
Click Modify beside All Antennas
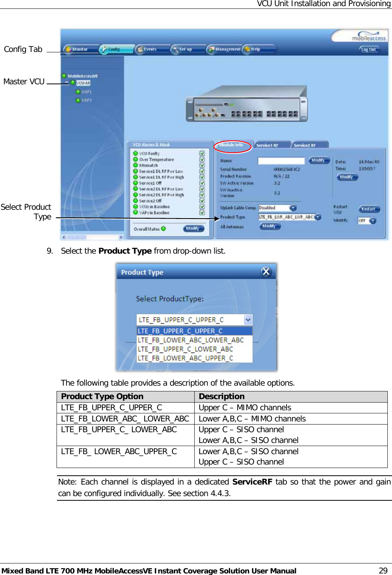click(x=270, y=226)
